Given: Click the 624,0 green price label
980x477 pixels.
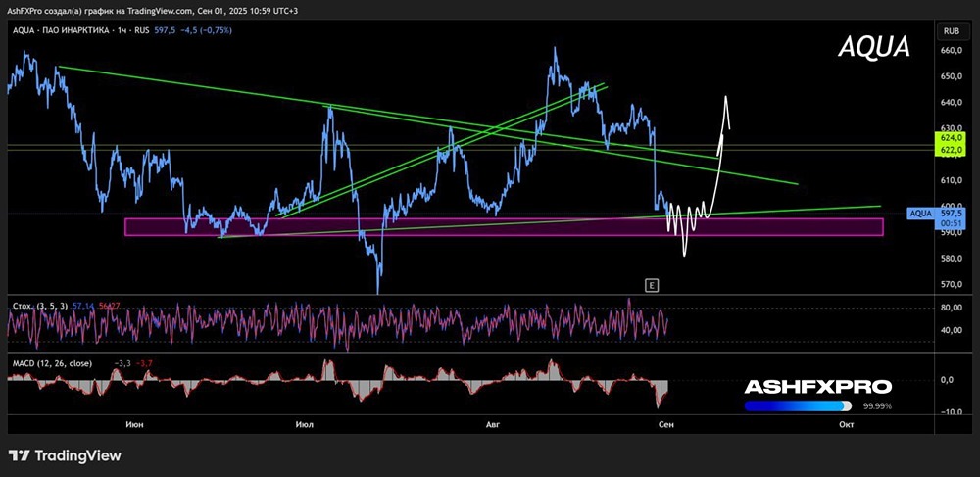Looking at the screenshot, I should click(952, 137).
